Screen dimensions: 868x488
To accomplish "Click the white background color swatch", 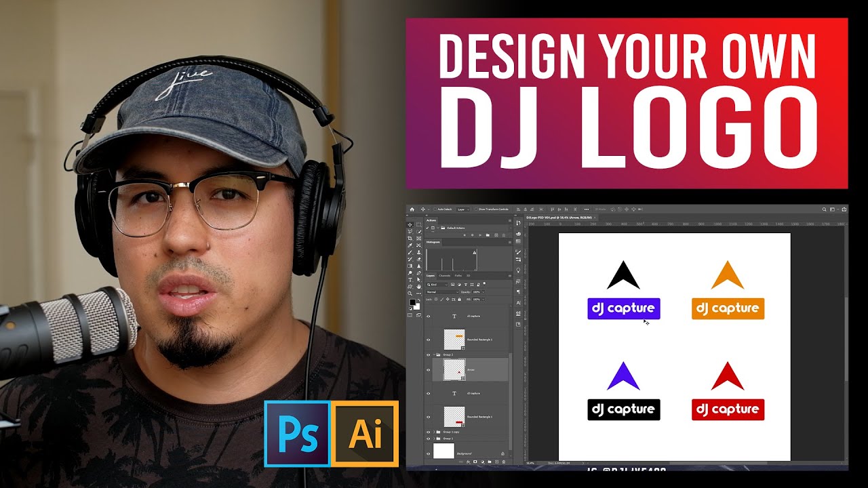I will tap(417, 306).
